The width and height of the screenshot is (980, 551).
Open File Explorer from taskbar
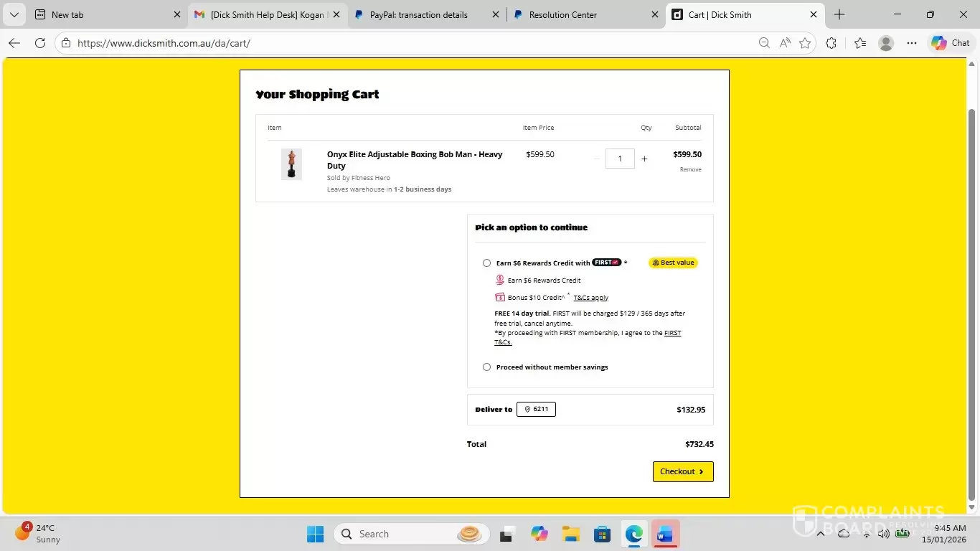571,534
